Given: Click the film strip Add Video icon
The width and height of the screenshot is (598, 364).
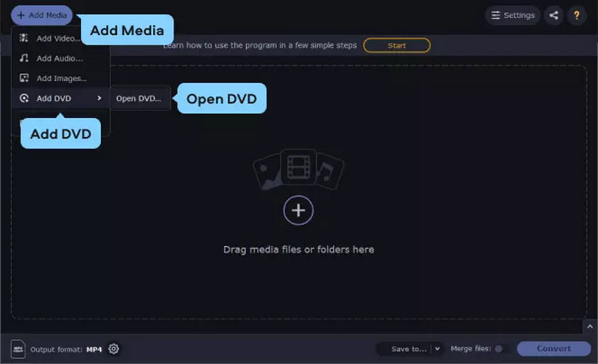Looking at the screenshot, I should [24, 38].
